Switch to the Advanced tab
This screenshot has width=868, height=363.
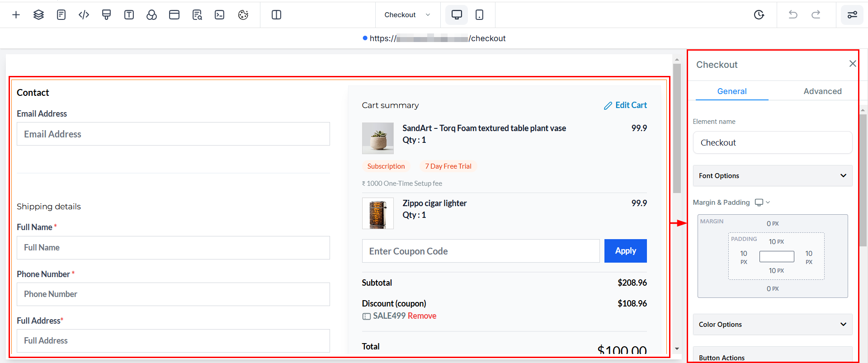pyautogui.click(x=822, y=91)
